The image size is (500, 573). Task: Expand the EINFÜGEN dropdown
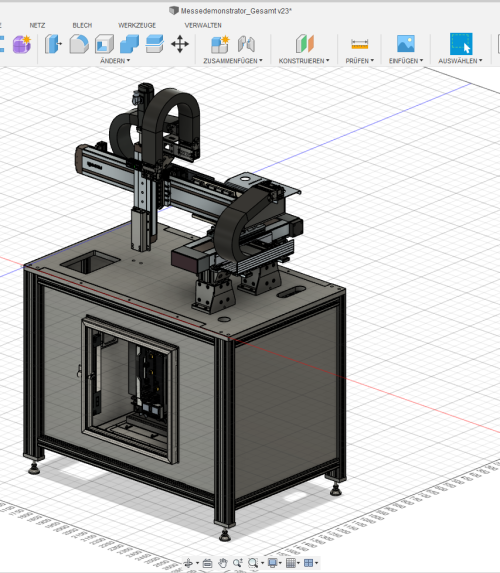point(406,61)
